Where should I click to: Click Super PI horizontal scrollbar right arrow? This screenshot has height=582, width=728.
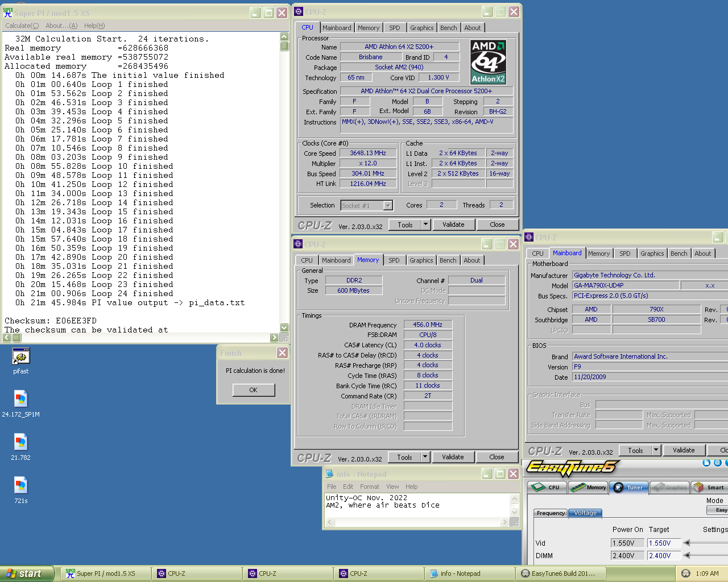[274, 338]
